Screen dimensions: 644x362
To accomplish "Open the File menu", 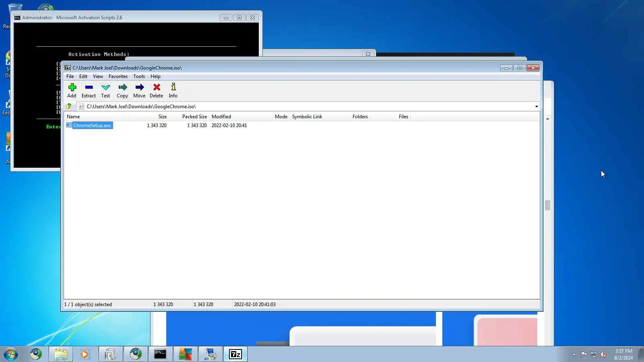I will (70, 76).
